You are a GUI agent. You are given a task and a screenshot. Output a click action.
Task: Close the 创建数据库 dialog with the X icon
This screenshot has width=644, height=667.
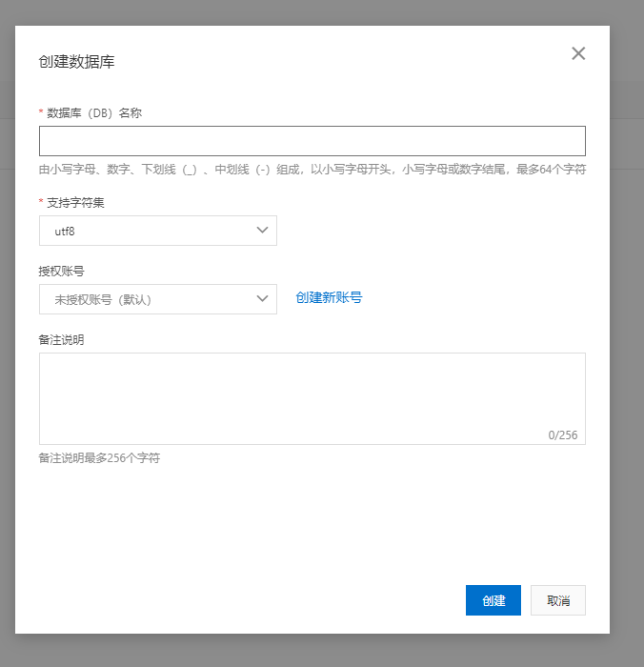coord(578,53)
